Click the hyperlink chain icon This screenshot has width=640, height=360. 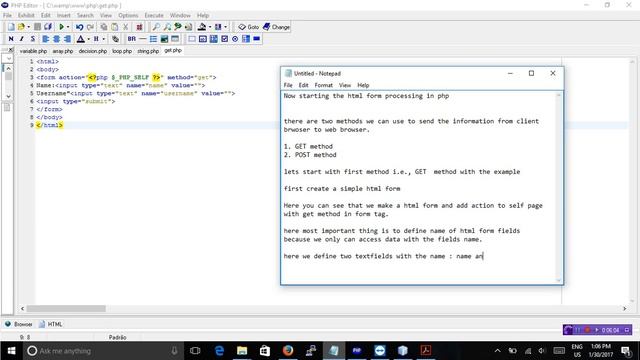coord(116,39)
